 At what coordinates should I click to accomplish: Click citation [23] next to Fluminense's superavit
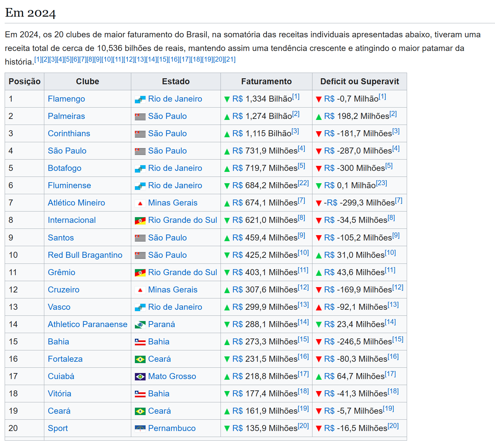coord(381,183)
